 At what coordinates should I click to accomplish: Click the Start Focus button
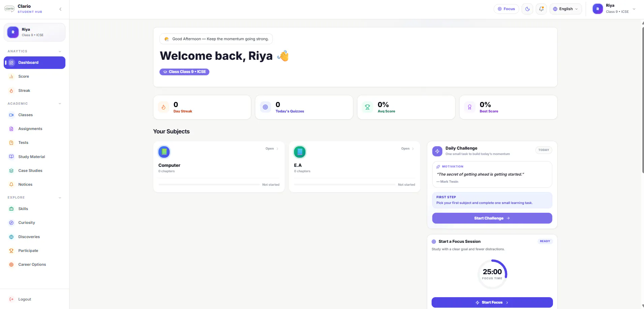point(492,302)
